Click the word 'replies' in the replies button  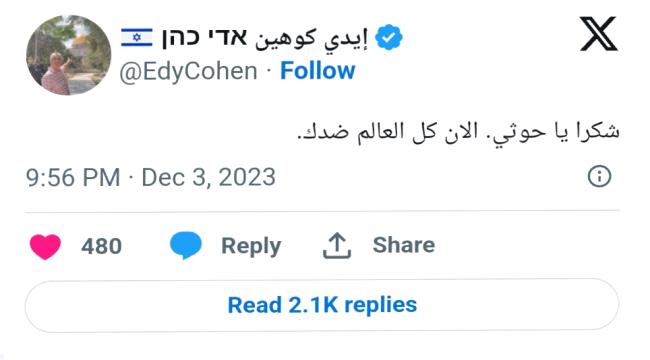coord(381,306)
